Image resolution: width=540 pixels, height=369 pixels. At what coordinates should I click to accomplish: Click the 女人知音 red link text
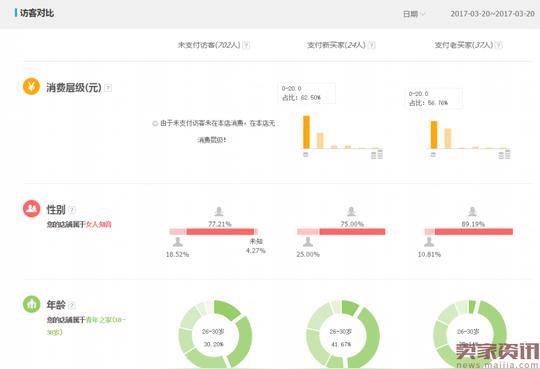[x=98, y=225]
